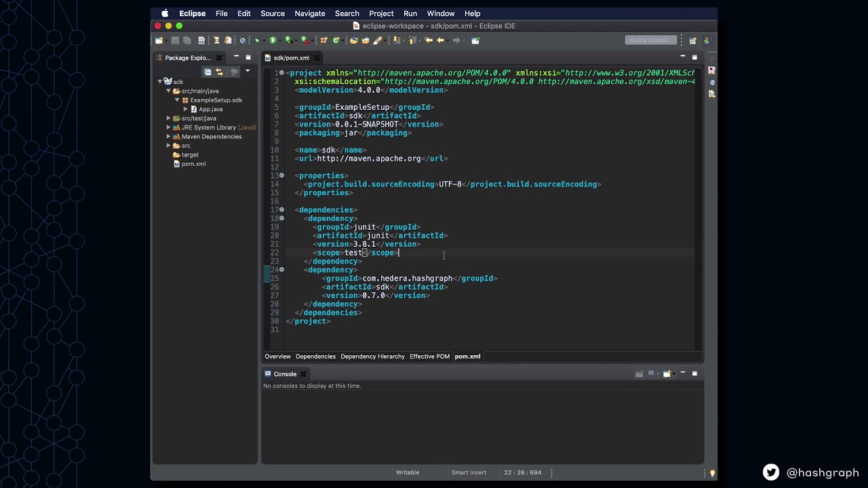Click the Previous Annotation arrow icon
The height and width of the screenshot is (488, 868).
point(412,40)
